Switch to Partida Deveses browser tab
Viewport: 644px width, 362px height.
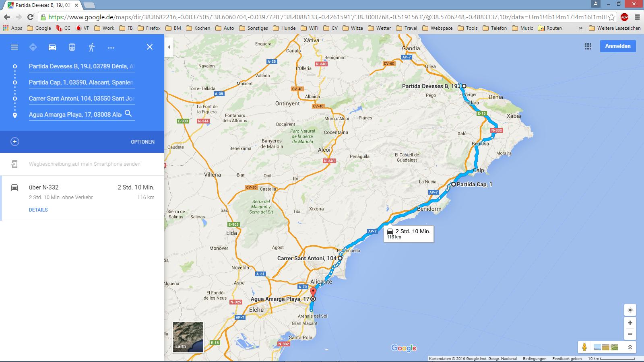tap(42, 5)
